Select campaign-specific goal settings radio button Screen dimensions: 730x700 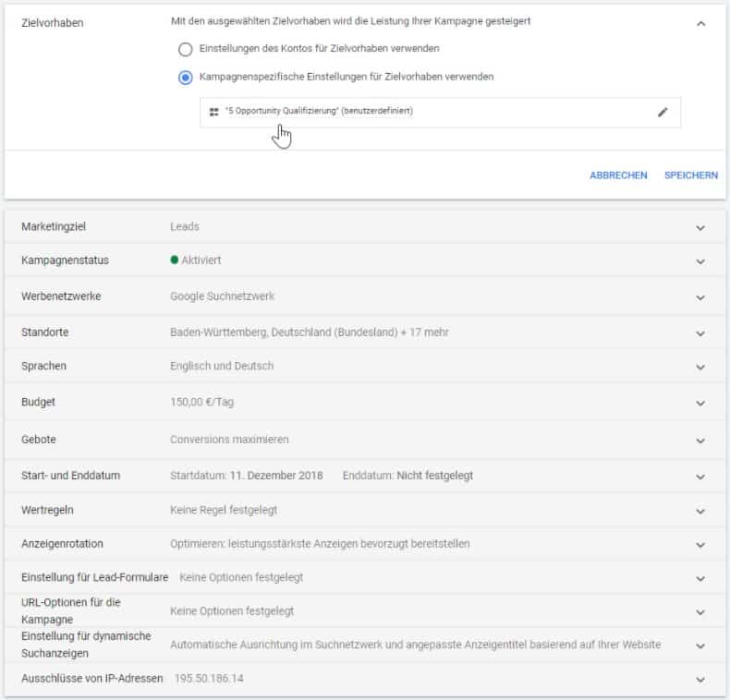pyautogui.click(x=186, y=78)
